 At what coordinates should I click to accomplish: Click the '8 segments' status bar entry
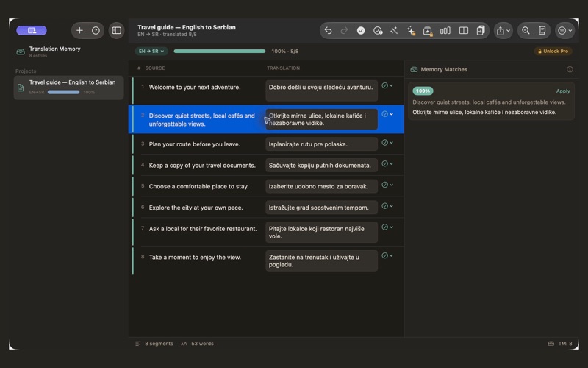[x=154, y=344]
